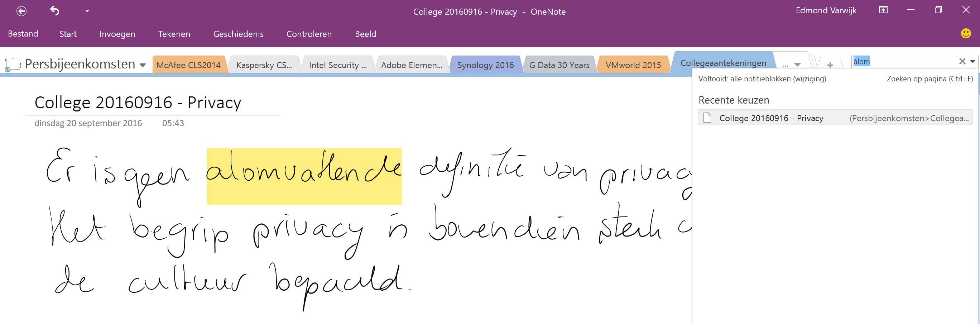Click Zoeken op pagina (Ctrl+F)

click(931, 78)
